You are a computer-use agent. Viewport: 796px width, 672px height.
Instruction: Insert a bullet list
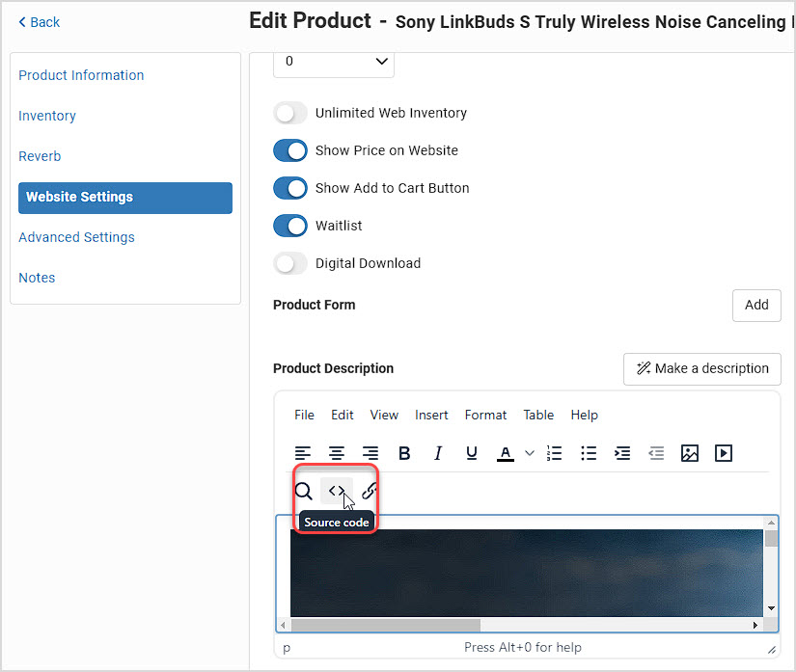point(589,453)
